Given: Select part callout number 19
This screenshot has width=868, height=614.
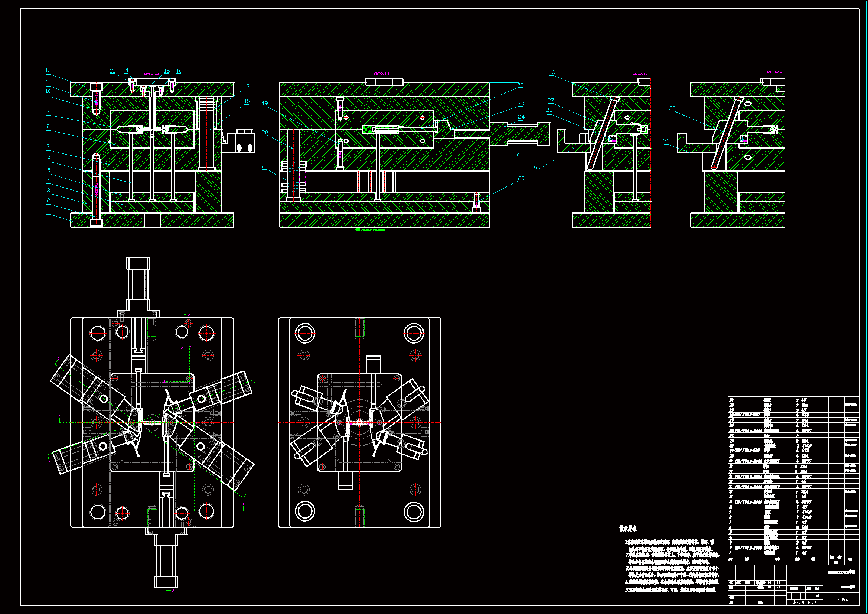Looking at the screenshot, I should [265, 104].
